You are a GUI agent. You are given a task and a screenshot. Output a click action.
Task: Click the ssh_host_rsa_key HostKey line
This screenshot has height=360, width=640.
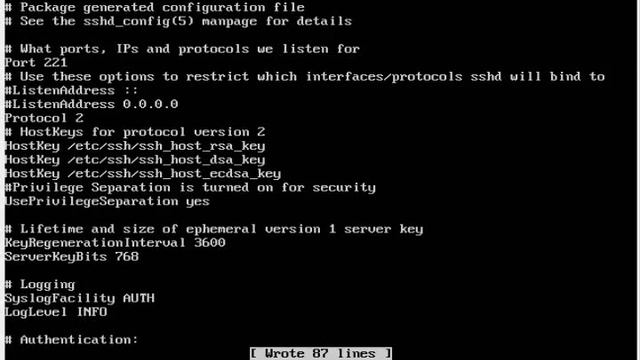point(135,146)
